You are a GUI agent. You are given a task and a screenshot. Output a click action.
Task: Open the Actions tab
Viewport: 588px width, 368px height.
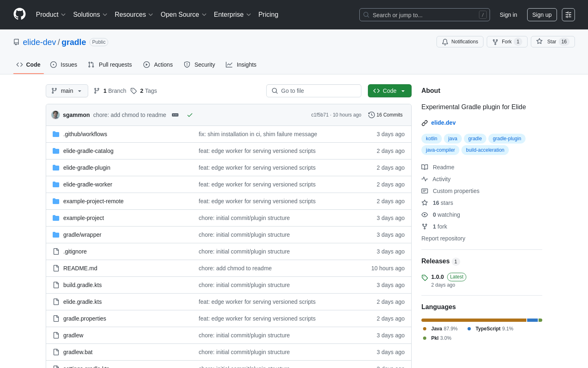(158, 65)
